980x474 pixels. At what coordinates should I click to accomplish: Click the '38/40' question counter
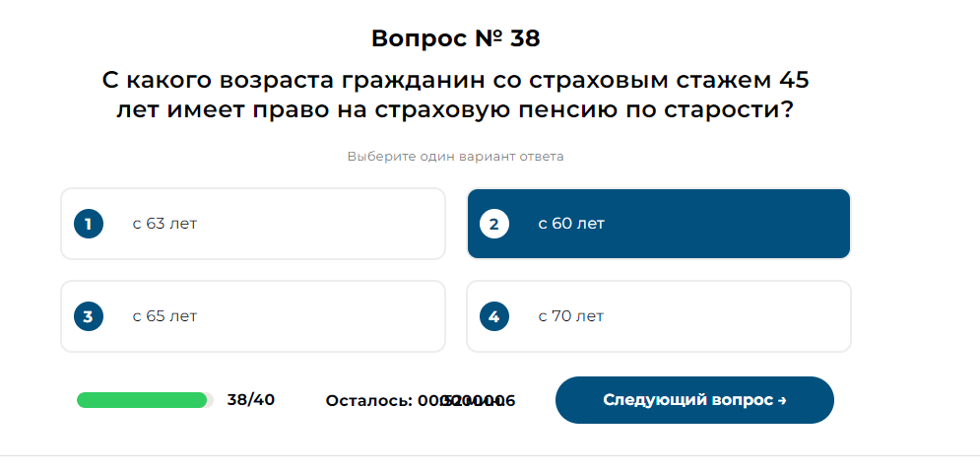click(250, 400)
